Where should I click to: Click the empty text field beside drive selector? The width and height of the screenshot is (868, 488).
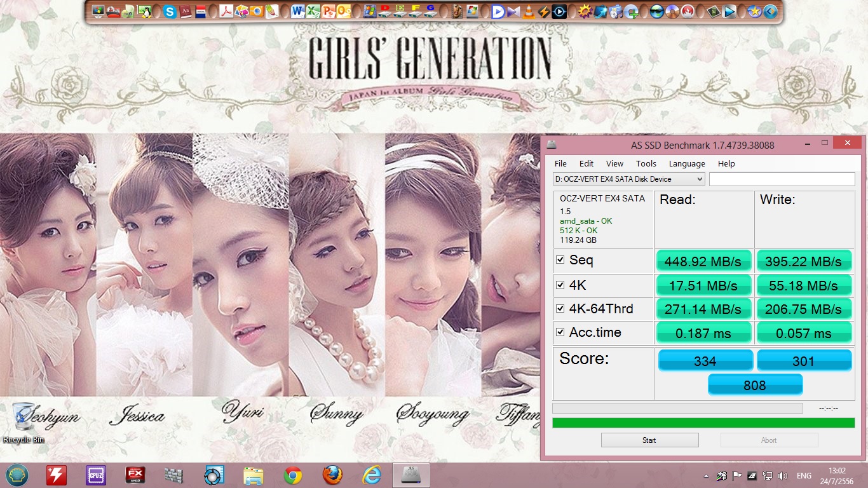click(782, 179)
